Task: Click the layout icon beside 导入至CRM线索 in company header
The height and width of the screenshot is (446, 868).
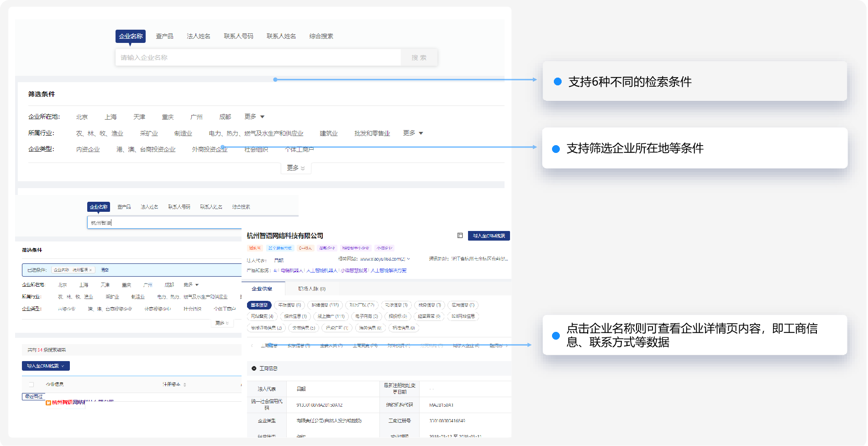Action: coord(460,236)
